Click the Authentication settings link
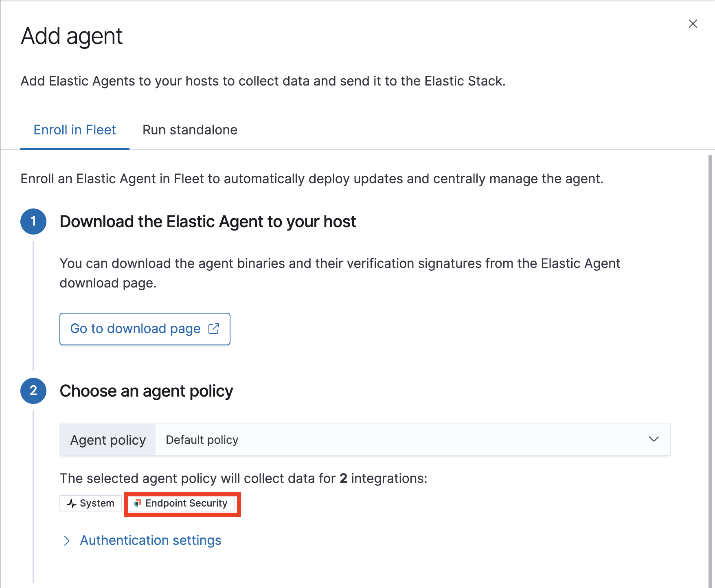The image size is (715, 588). pyautogui.click(x=151, y=540)
